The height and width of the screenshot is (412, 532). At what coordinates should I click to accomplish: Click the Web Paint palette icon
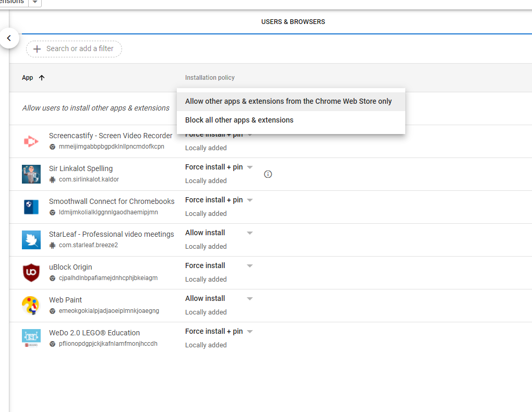[31, 306]
